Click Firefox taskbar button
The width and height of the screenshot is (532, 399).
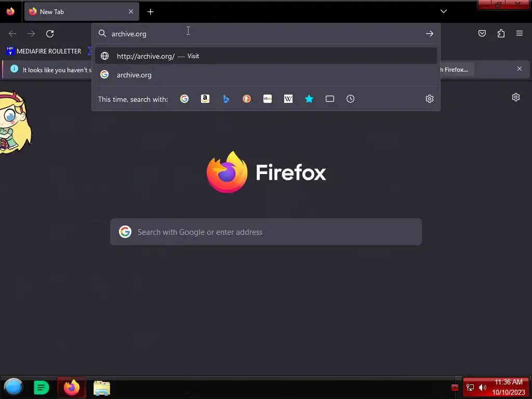[x=72, y=387]
